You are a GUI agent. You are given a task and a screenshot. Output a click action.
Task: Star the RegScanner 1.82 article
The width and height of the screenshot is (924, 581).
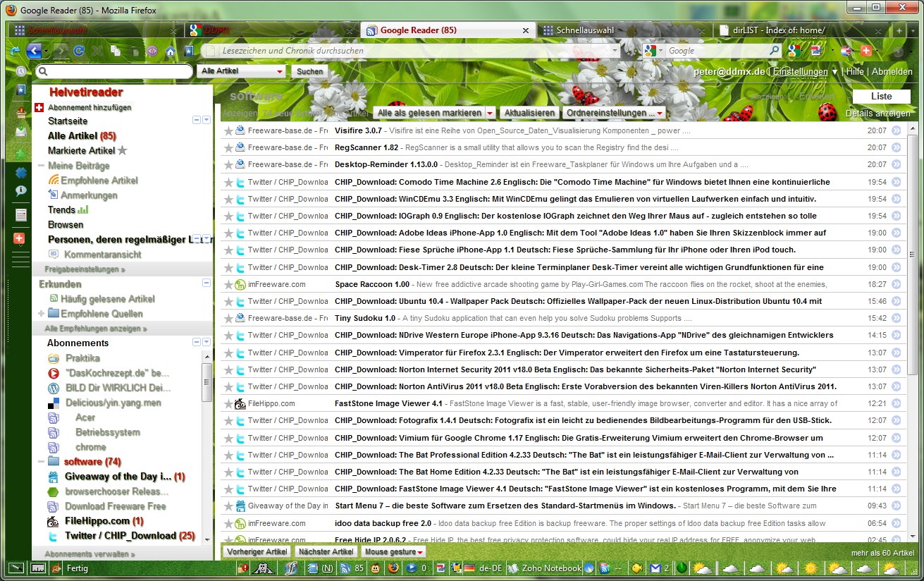228,148
